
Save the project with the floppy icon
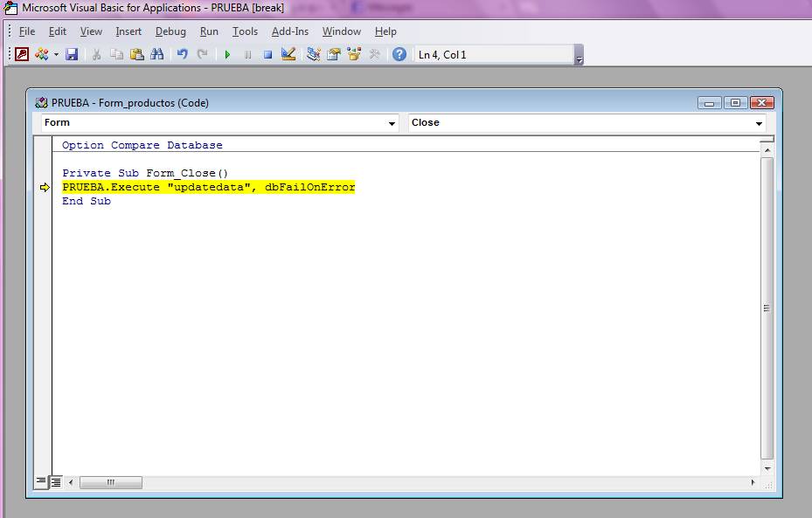click(72, 54)
